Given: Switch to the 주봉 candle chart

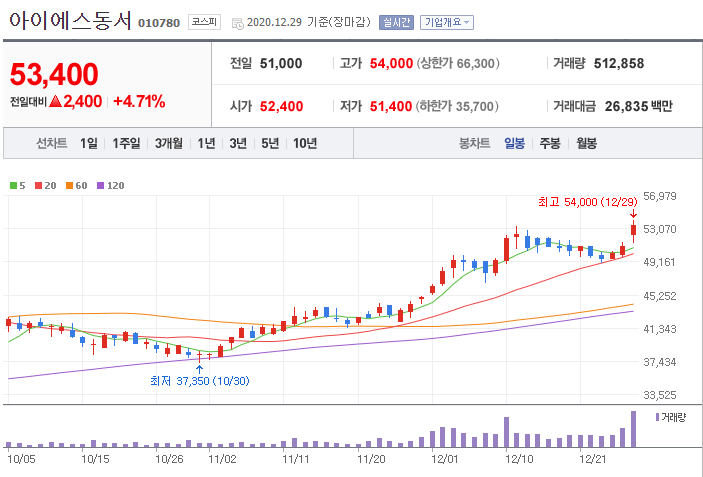Looking at the screenshot, I should coord(550,143).
